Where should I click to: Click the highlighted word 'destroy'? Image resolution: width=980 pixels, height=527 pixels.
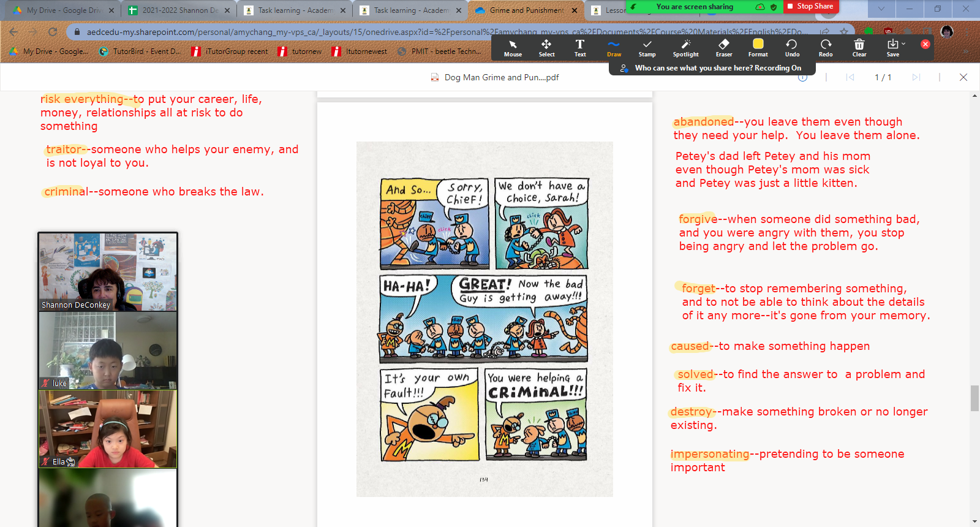coord(692,412)
